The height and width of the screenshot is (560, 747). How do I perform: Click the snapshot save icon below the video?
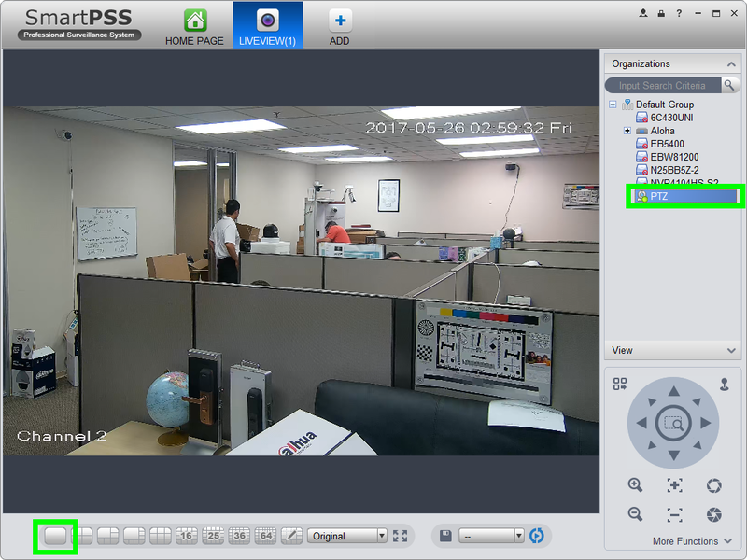tap(445, 536)
